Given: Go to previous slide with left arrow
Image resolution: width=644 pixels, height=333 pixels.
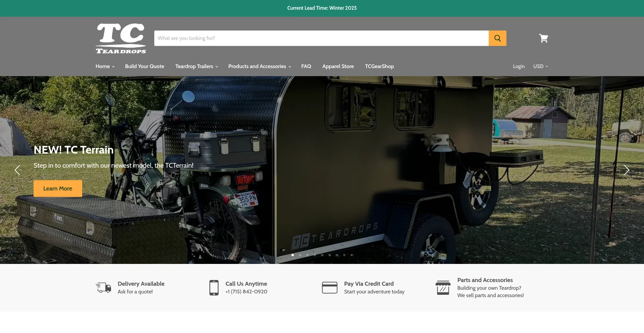Looking at the screenshot, I should [x=17, y=170].
